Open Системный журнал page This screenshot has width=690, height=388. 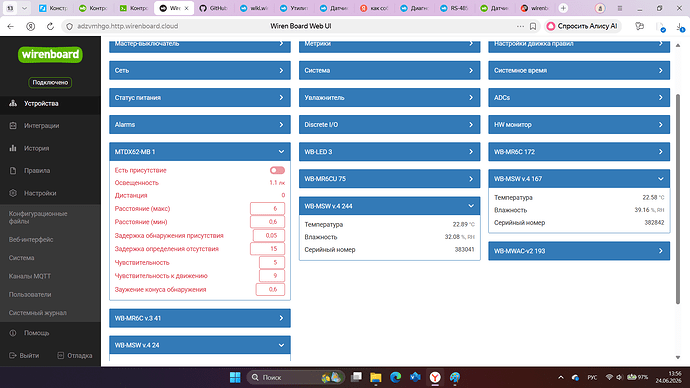point(37,313)
